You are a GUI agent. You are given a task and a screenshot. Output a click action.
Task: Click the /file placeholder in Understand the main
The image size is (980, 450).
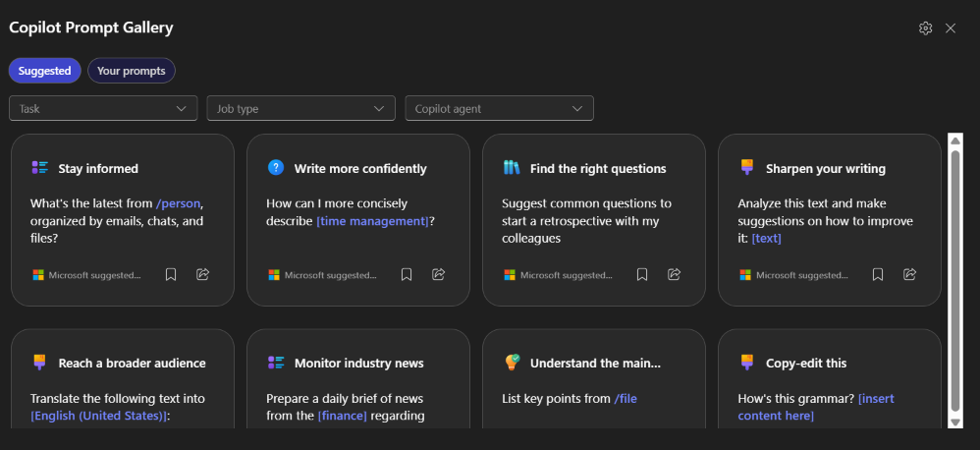tap(625, 398)
